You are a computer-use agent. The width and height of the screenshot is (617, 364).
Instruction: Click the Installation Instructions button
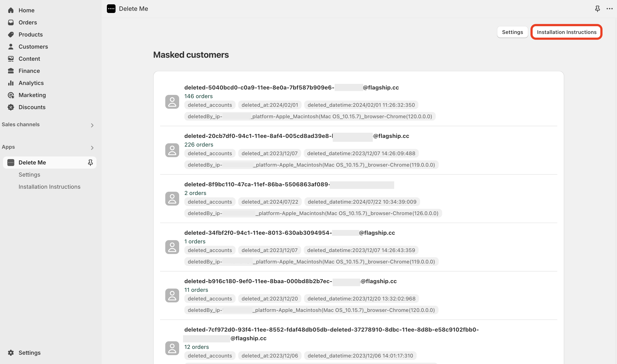click(566, 32)
